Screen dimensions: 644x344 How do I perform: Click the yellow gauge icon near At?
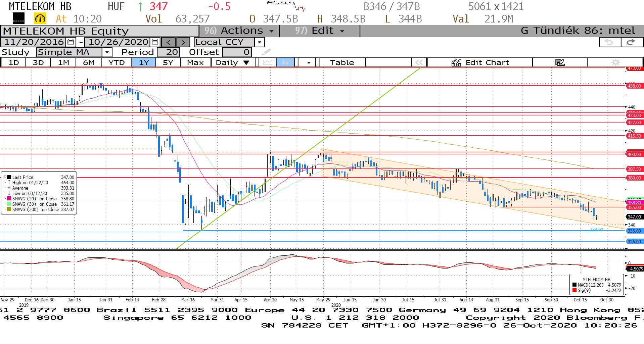(40, 19)
